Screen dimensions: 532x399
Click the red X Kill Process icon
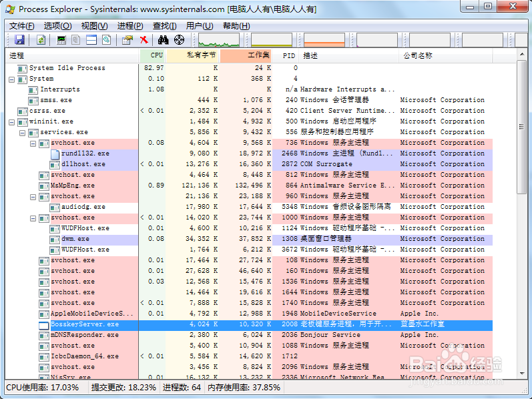[144, 40]
